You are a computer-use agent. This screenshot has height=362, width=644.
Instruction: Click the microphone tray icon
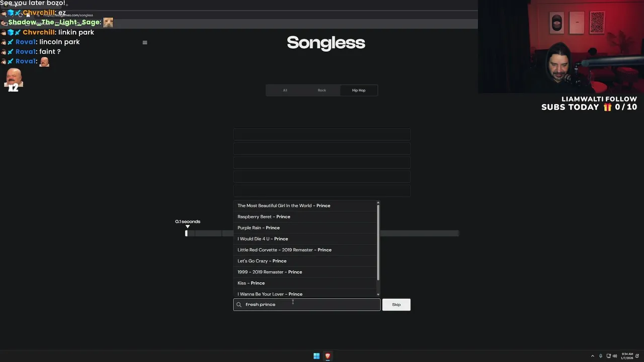600,356
